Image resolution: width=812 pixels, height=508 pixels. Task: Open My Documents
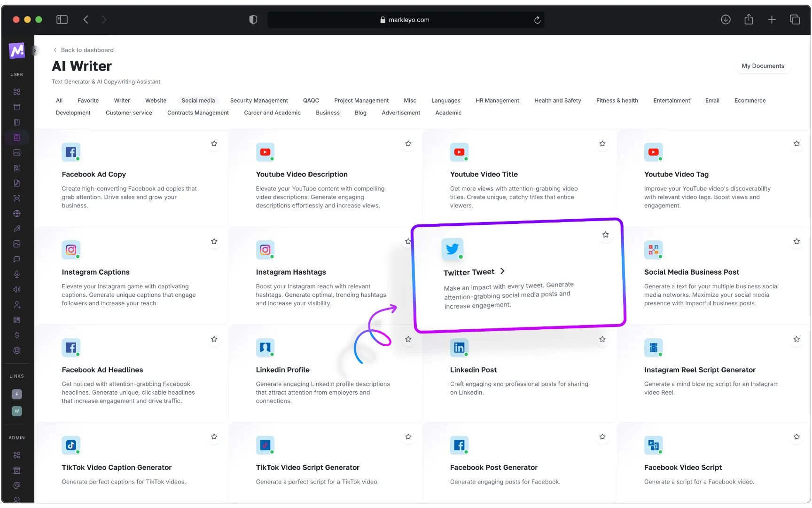(x=763, y=66)
